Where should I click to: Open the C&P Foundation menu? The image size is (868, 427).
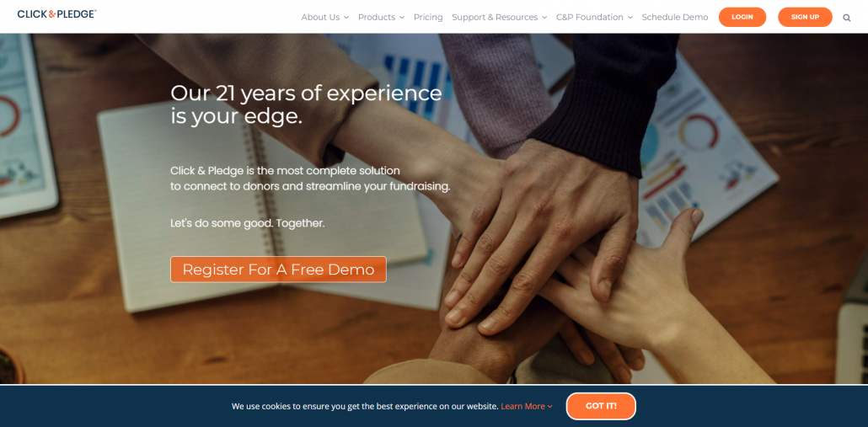pyautogui.click(x=590, y=17)
